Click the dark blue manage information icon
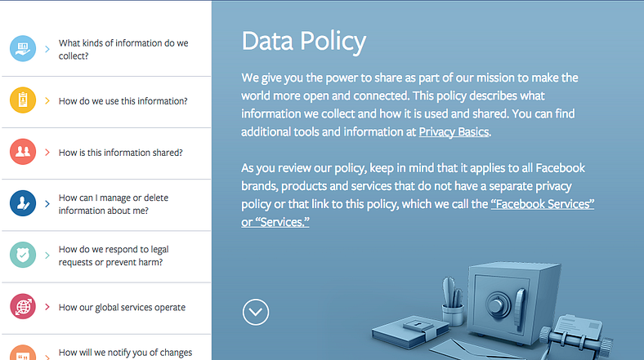The image size is (644, 360). (23, 203)
